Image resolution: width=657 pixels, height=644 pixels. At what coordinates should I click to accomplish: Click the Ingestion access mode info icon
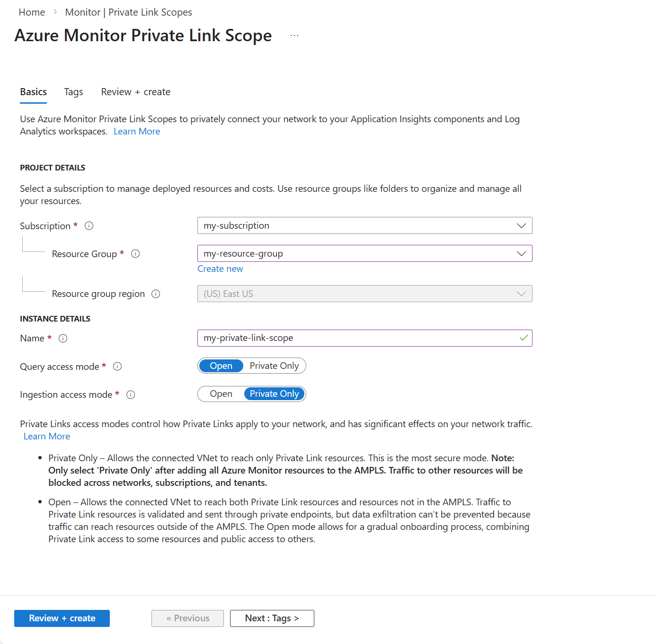point(131,395)
